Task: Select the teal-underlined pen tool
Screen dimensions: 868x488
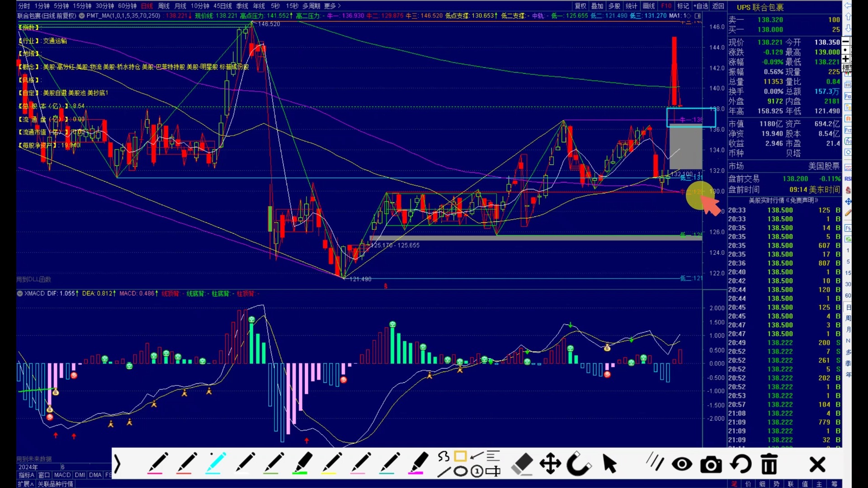Action: coord(389,464)
